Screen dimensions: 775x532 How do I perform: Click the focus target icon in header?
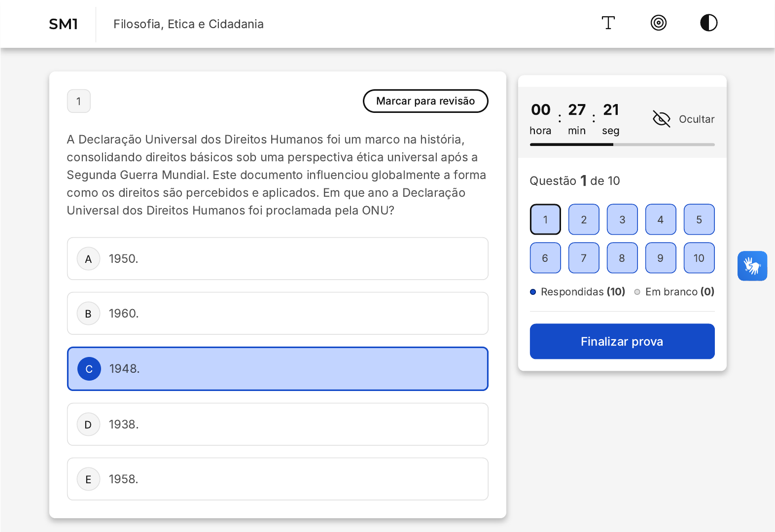(658, 23)
